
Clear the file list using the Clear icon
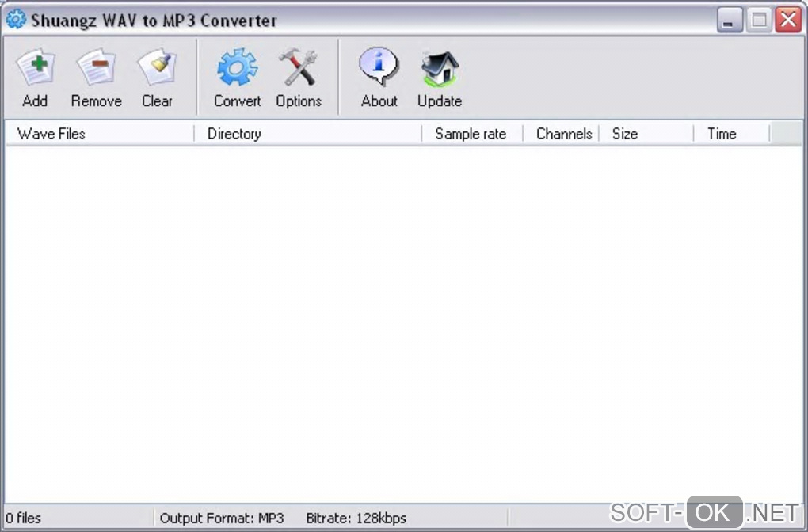[x=157, y=67]
